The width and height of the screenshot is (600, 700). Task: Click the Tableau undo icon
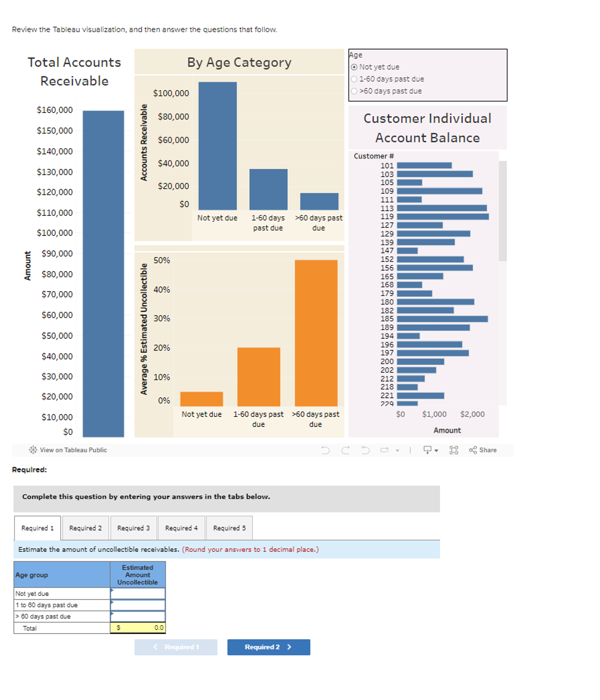click(325, 450)
